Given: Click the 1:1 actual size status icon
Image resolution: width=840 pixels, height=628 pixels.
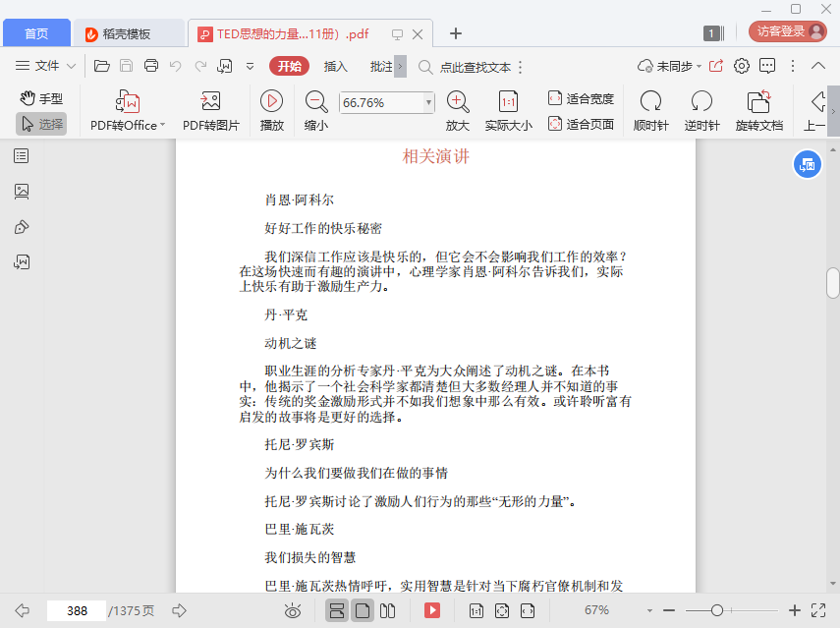Looking at the screenshot, I should [476, 610].
